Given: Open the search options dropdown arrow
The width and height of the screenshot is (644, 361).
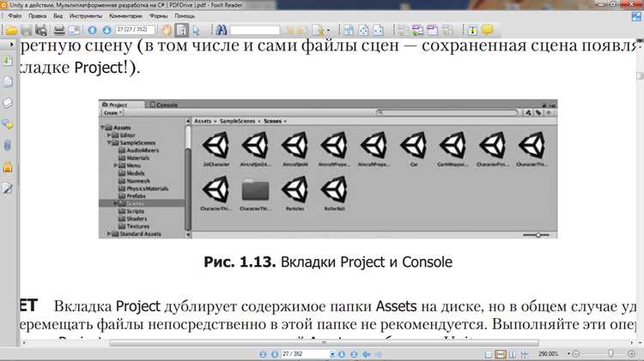Looking at the screenshot, I should (x=328, y=30).
